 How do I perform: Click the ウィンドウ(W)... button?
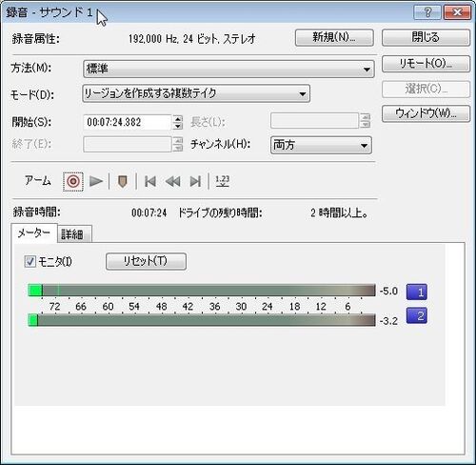point(426,113)
